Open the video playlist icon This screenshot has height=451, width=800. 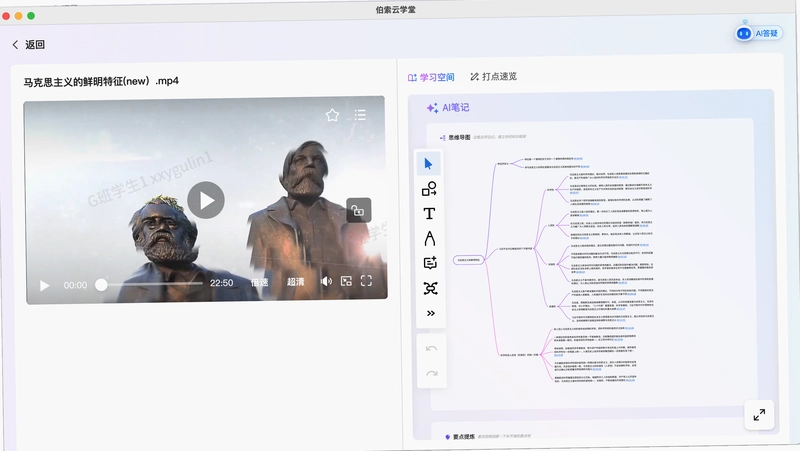(360, 115)
